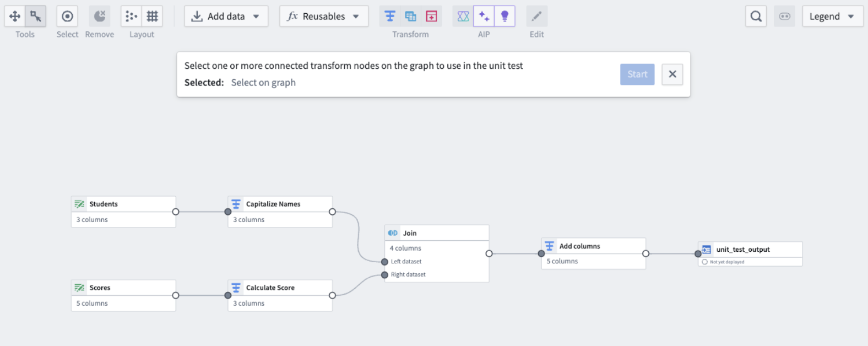Add a transform with the blue transform icon

[x=390, y=17]
